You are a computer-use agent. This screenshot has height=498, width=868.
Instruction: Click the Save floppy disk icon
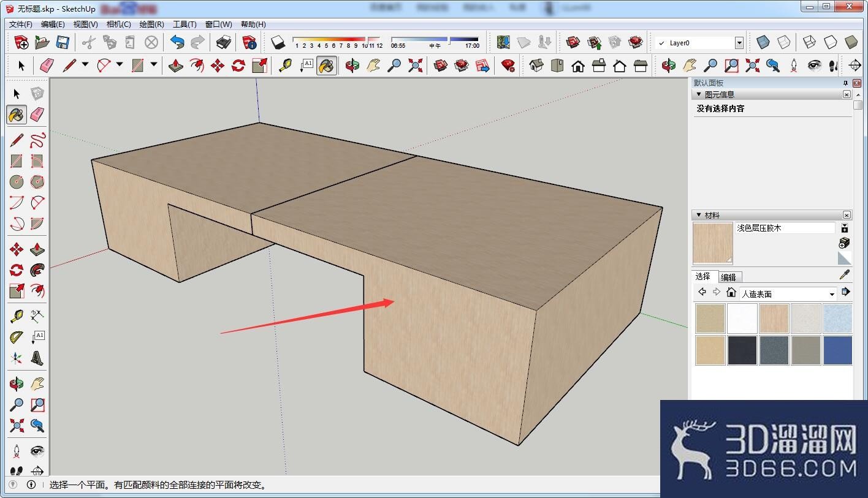(63, 42)
